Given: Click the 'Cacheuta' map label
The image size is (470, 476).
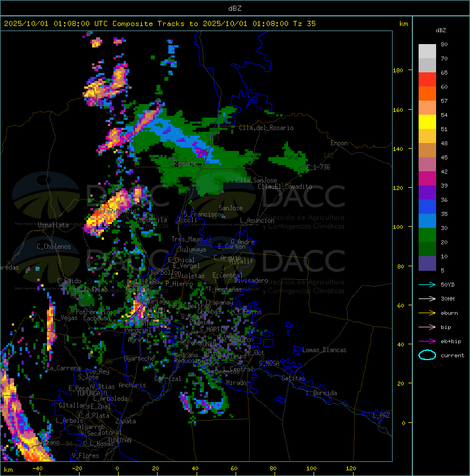Looking at the screenshot, I should [x=97, y=318].
